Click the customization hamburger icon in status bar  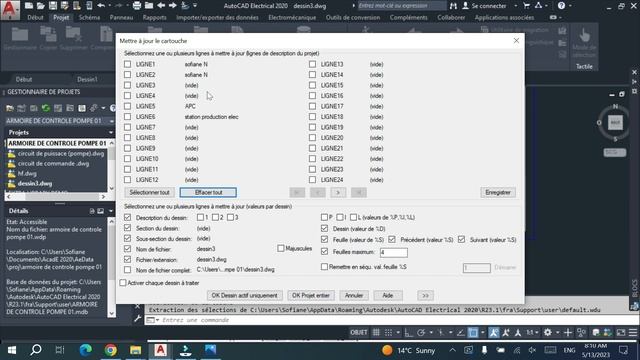coord(633,333)
